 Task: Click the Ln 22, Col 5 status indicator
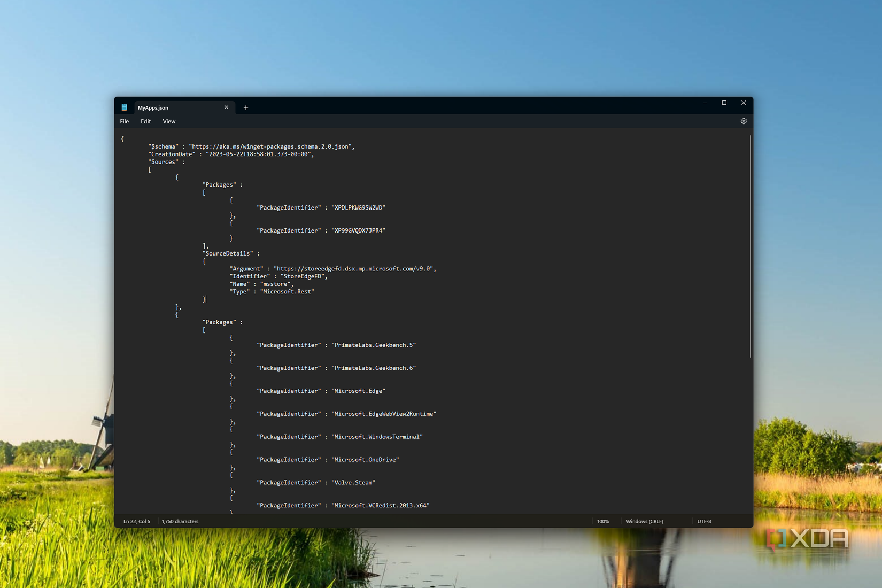click(137, 521)
